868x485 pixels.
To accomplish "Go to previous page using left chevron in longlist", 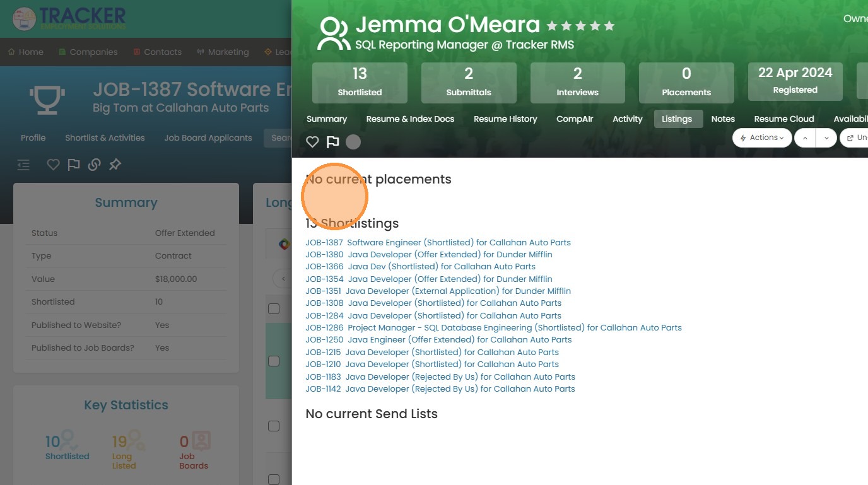I will coord(283,278).
